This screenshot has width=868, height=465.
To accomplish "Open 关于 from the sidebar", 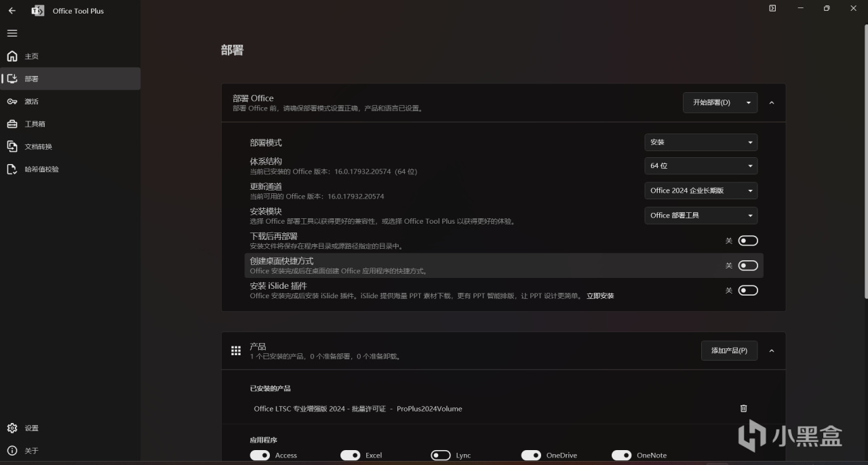I will pyautogui.click(x=71, y=451).
